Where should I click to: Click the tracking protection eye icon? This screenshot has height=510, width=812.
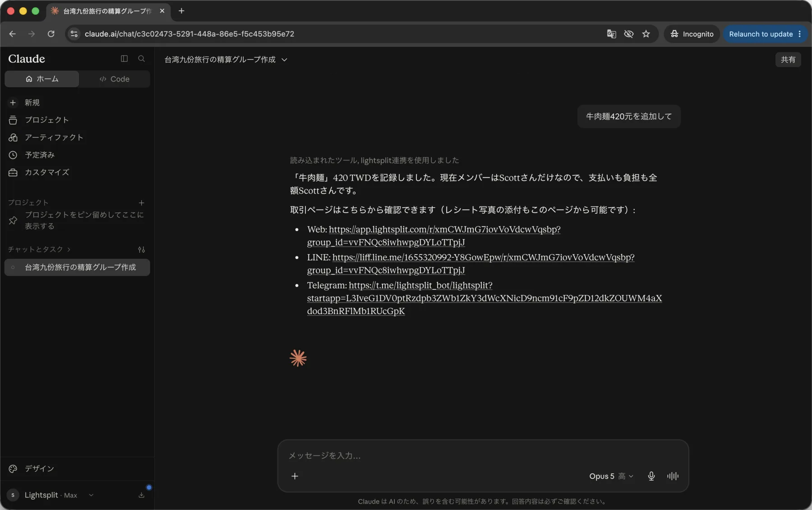pos(628,34)
